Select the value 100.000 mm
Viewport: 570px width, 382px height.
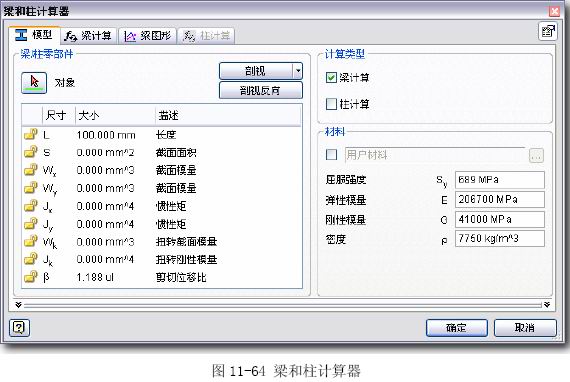(x=106, y=135)
